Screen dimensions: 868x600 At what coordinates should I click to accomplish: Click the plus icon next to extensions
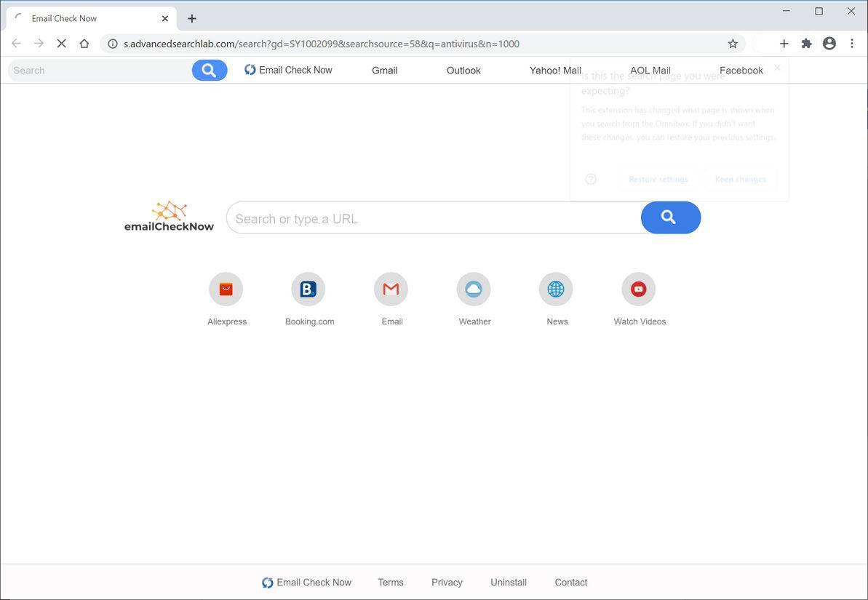784,44
